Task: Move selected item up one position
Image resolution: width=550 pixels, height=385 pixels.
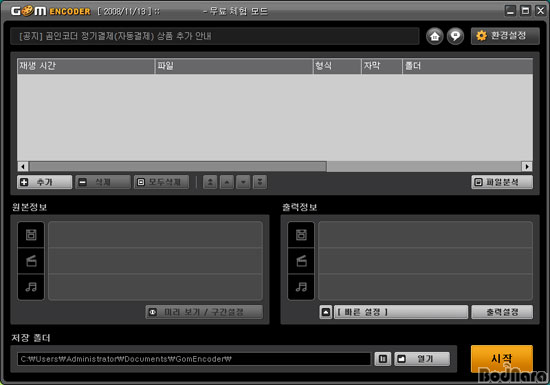Action: (x=227, y=182)
